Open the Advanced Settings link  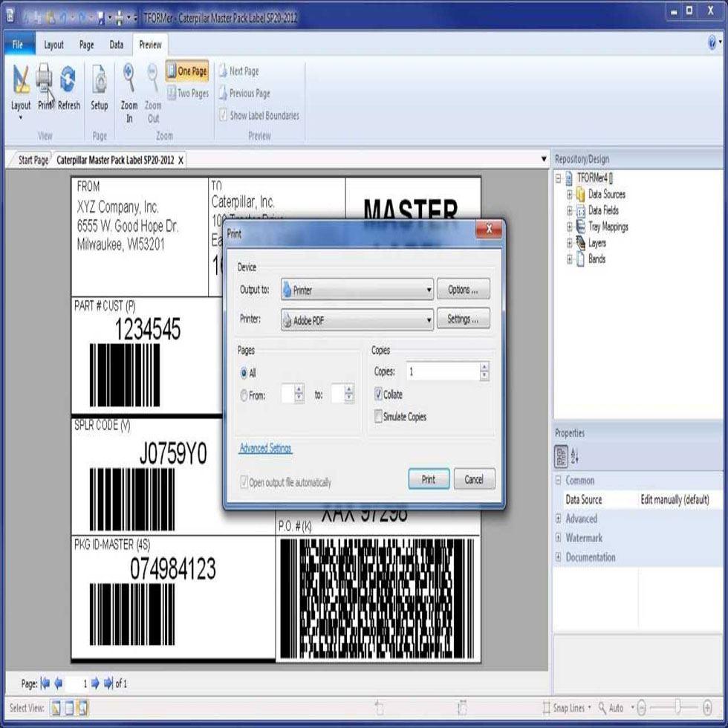[265, 449]
